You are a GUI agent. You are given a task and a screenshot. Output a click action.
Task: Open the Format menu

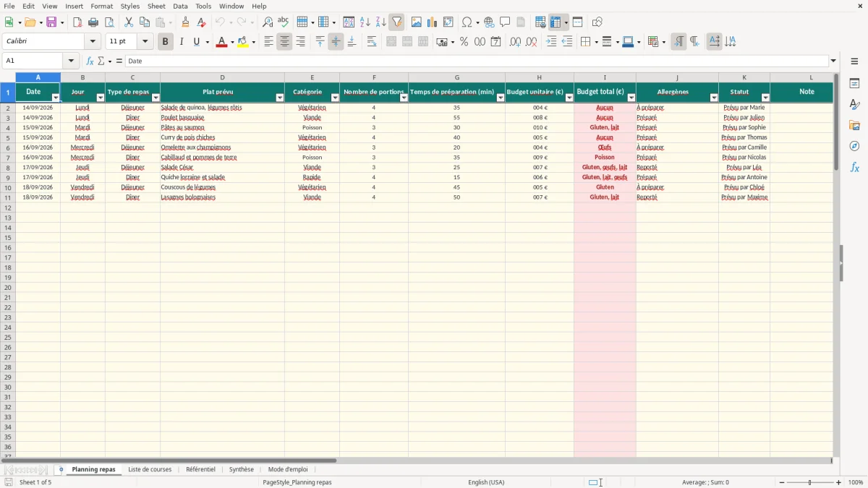click(x=101, y=6)
